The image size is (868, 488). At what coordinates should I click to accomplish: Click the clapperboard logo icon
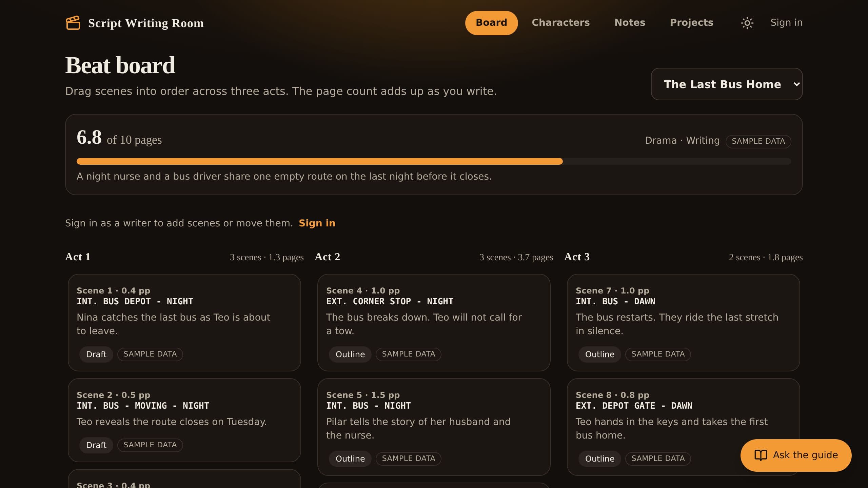click(73, 23)
